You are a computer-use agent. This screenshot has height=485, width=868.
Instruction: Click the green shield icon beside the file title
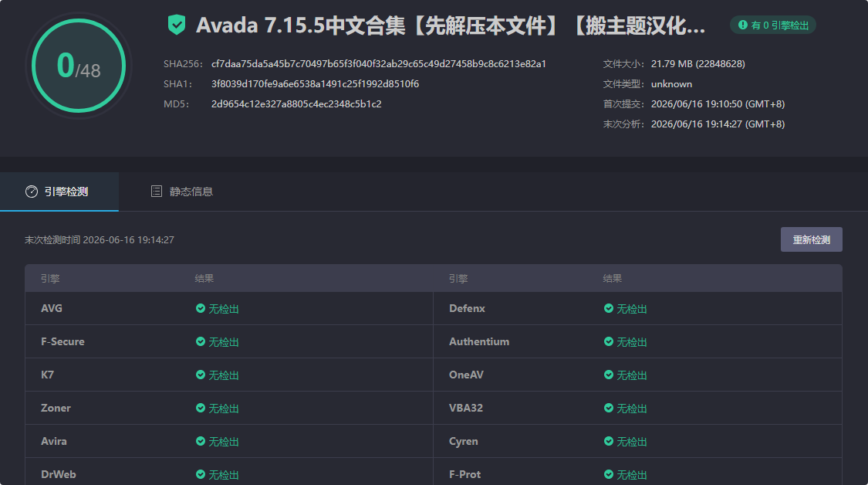coord(177,25)
